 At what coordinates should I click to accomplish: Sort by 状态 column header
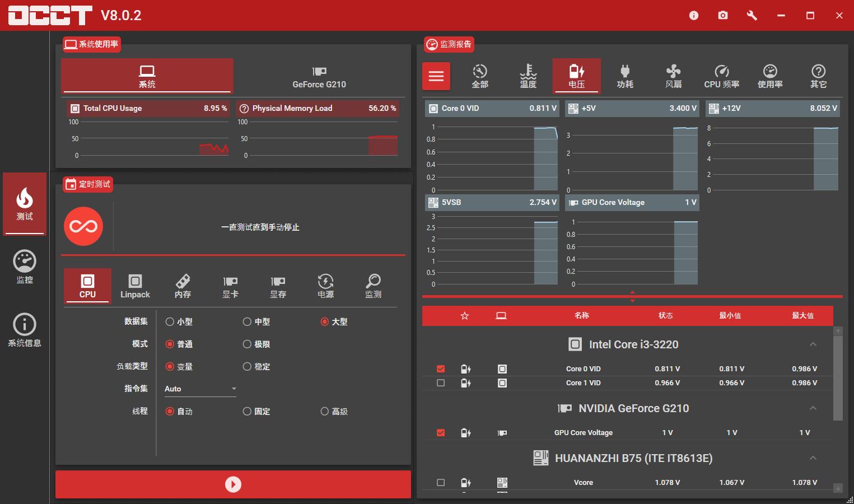click(x=665, y=316)
